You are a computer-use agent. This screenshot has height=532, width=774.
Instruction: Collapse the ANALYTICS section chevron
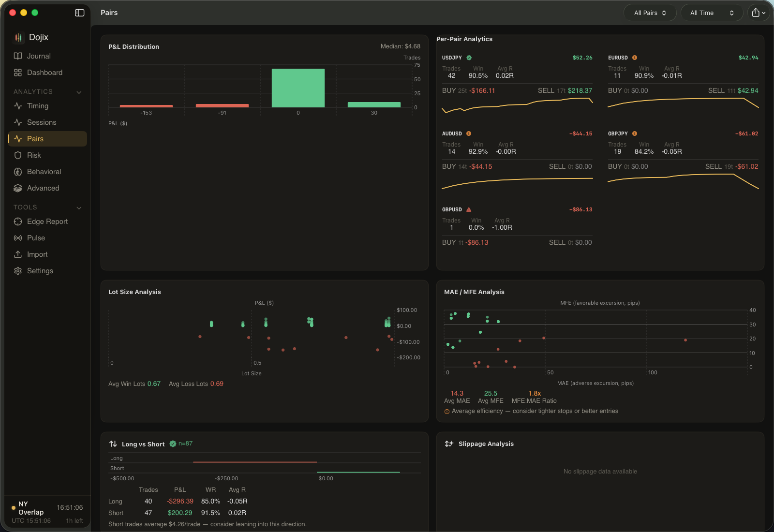coord(79,91)
